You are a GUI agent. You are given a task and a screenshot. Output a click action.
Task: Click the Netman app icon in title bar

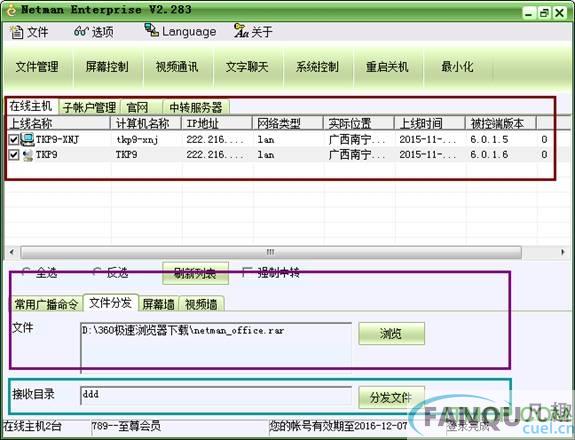(11, 10)
